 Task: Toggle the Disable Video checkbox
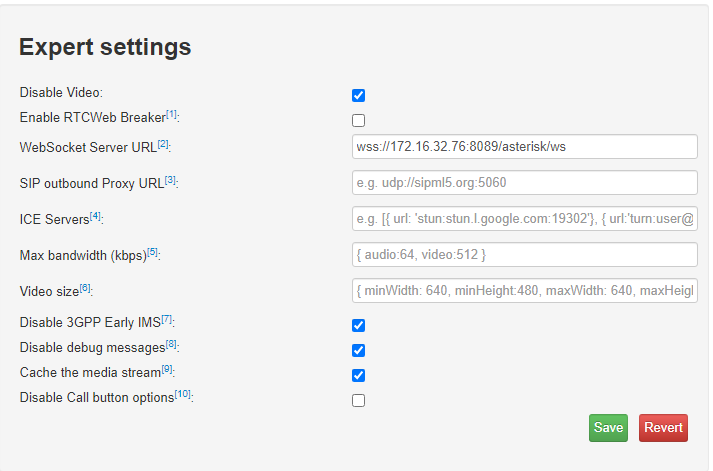pos(358,96)
